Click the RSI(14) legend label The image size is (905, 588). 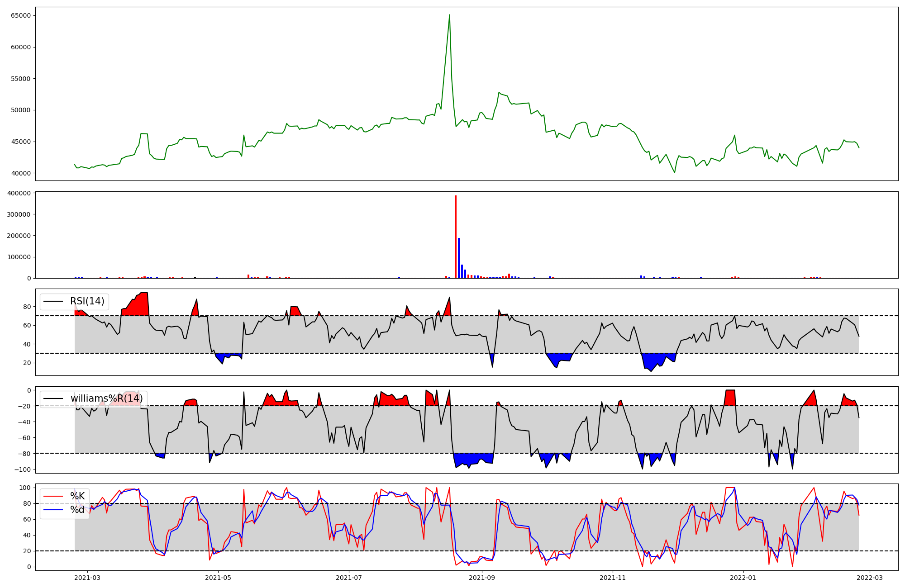click(87, 301)
